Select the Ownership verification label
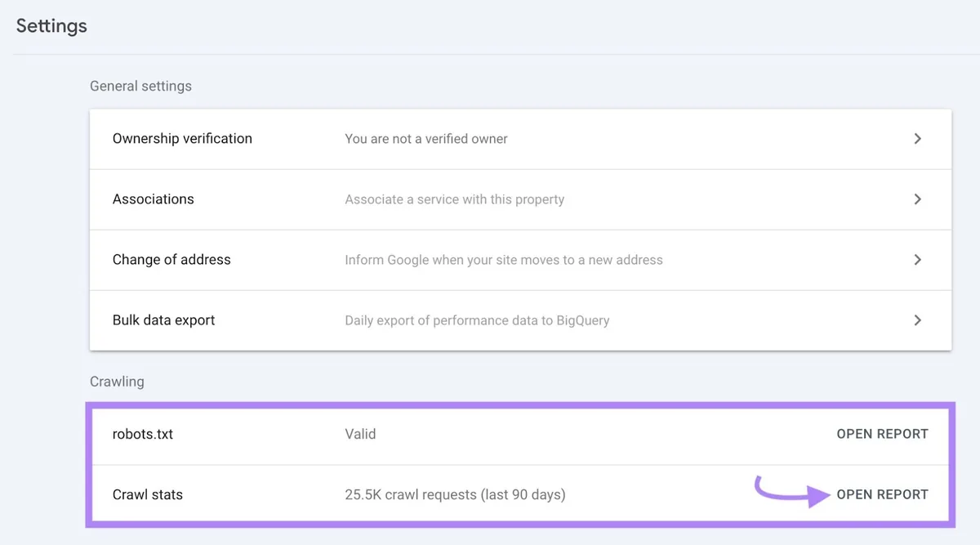Image resolution: width=980 pixels, height=545 pixels. click(x=182, y=139)
